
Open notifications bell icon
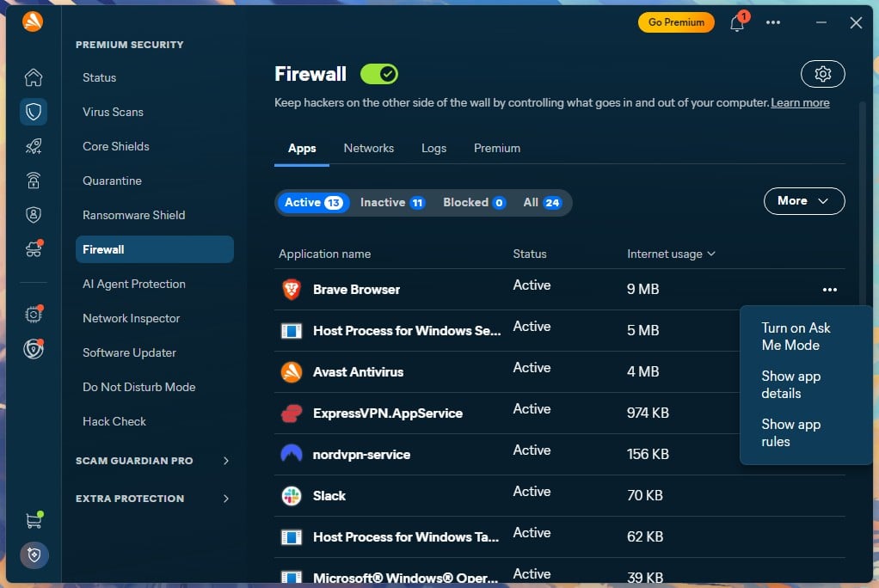737,22
